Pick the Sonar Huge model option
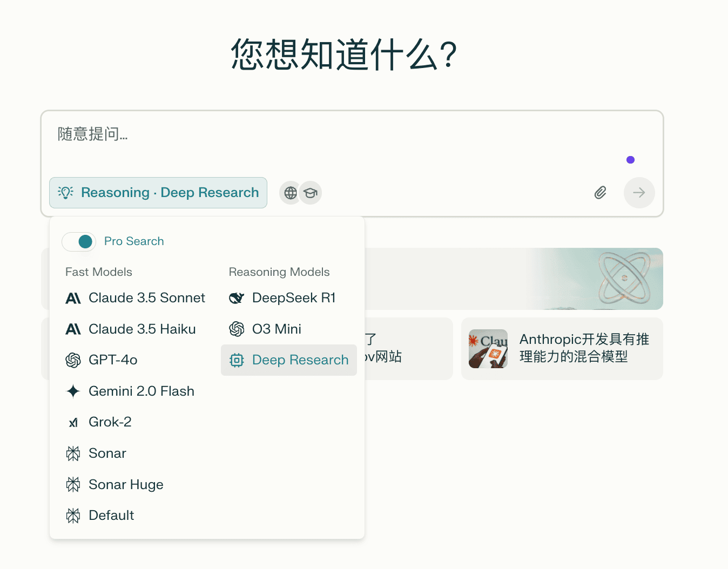The width and height of the screenshot is (728, 569). 136,485
